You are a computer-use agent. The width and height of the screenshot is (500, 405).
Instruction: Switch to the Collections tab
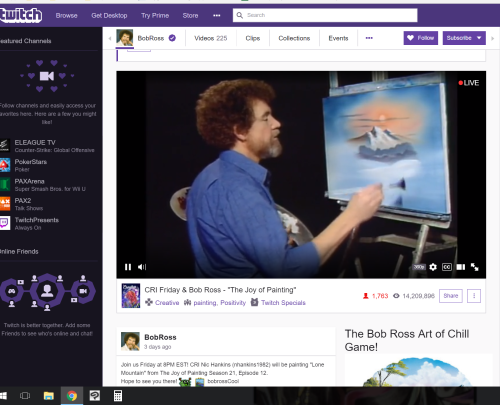click(294, 38)
